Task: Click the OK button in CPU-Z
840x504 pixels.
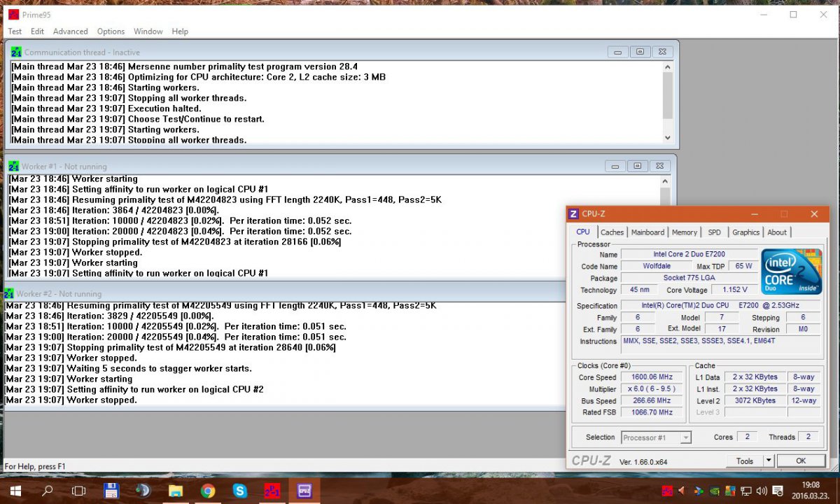Action: pyautogui.click(x=801, y=461)
